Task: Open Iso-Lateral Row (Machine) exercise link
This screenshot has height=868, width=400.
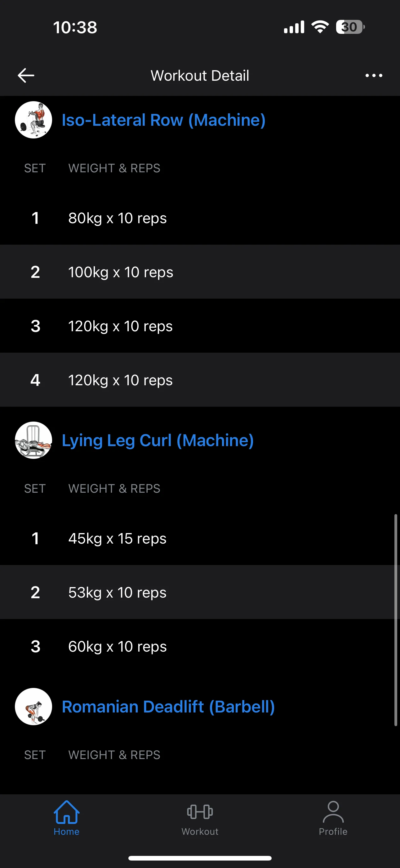Action: [x=164, y=120]
